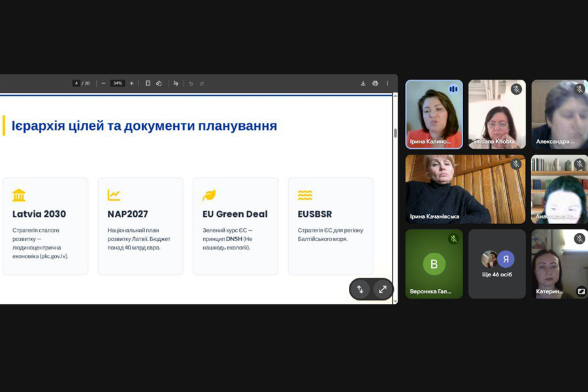This screenshot has width=588, height=392.
Task: Click the PDF vertical scrollbar thumb
Action: tap(395, 133)
